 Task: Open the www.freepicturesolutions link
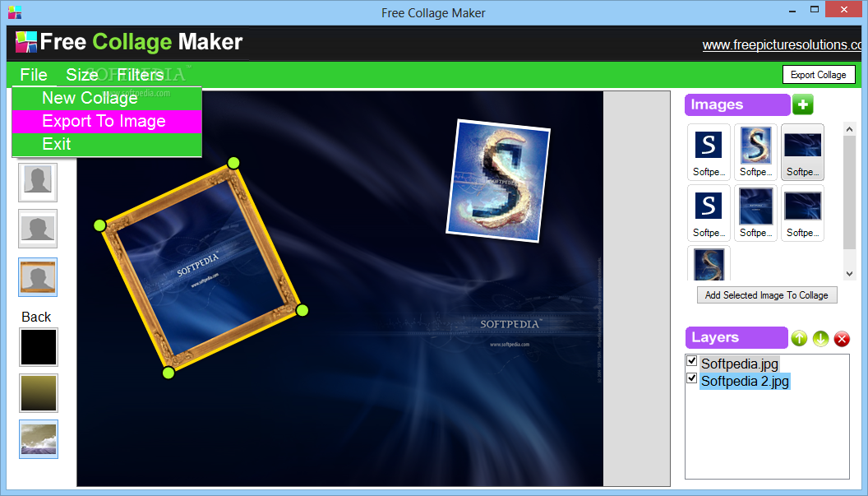pos(782,45)
